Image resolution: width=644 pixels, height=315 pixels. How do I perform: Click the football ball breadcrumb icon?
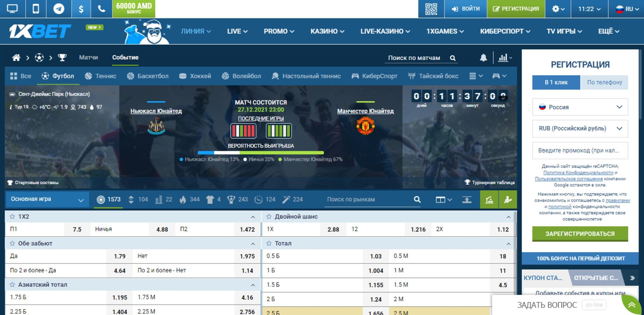coord(39,58)
